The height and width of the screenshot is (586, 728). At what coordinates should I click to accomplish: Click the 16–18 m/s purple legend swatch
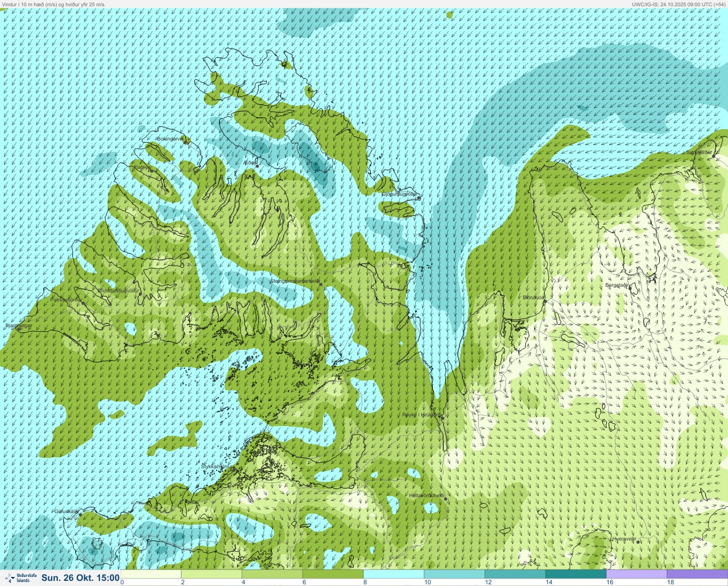[636, 574]
